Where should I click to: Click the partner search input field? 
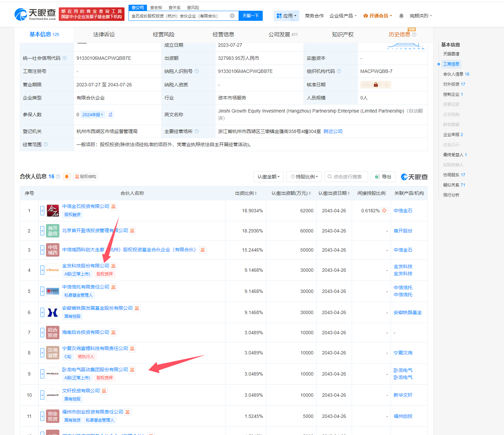tap(346, 177)
